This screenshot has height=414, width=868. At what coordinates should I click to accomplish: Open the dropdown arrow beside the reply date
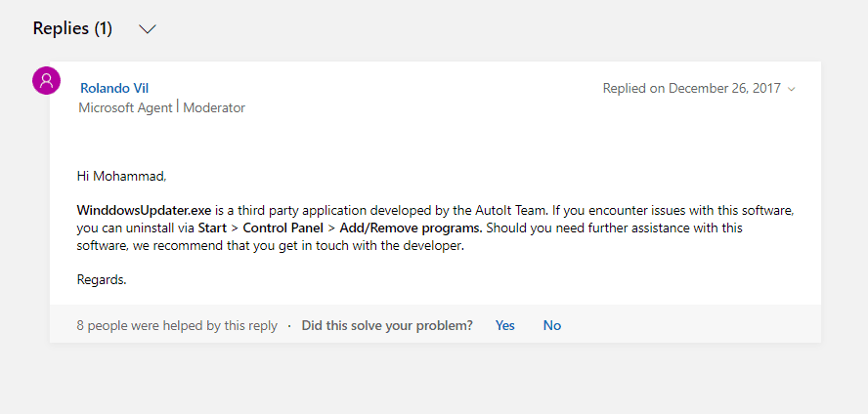tap(792, 89)
